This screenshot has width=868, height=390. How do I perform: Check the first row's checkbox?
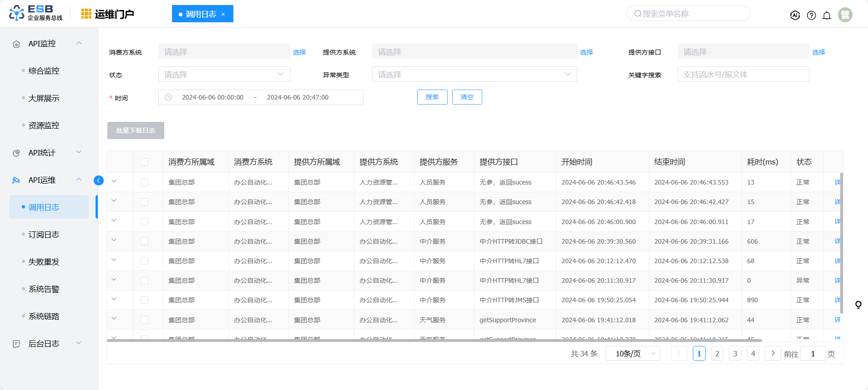(144, 182)
